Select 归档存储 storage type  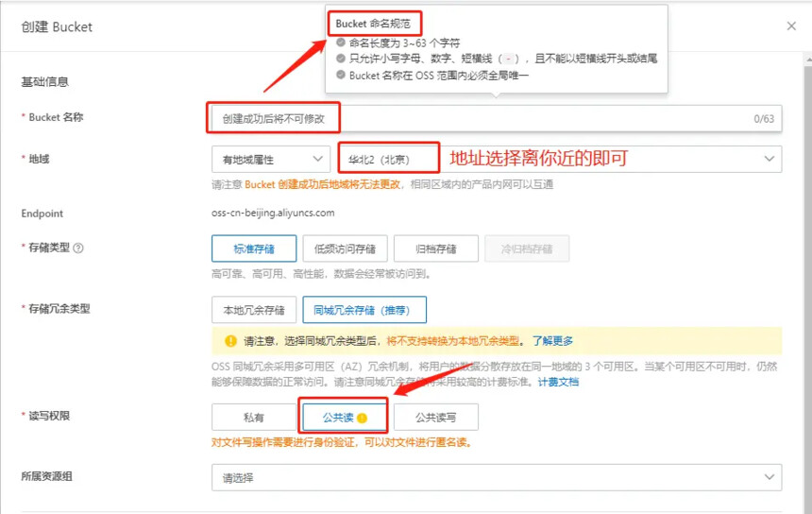click(436, 248)
